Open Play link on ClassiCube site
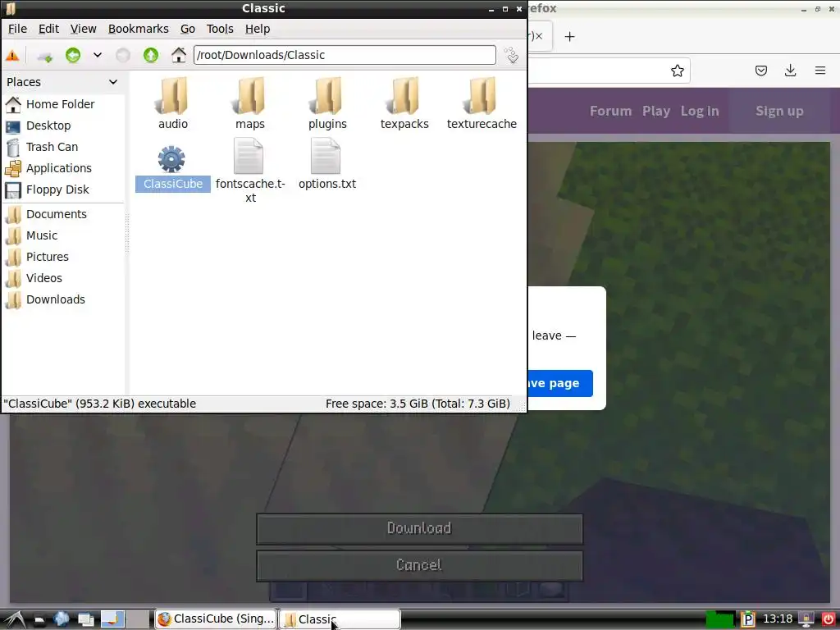Viewport: 840px width, 630px height. point(656,112)
